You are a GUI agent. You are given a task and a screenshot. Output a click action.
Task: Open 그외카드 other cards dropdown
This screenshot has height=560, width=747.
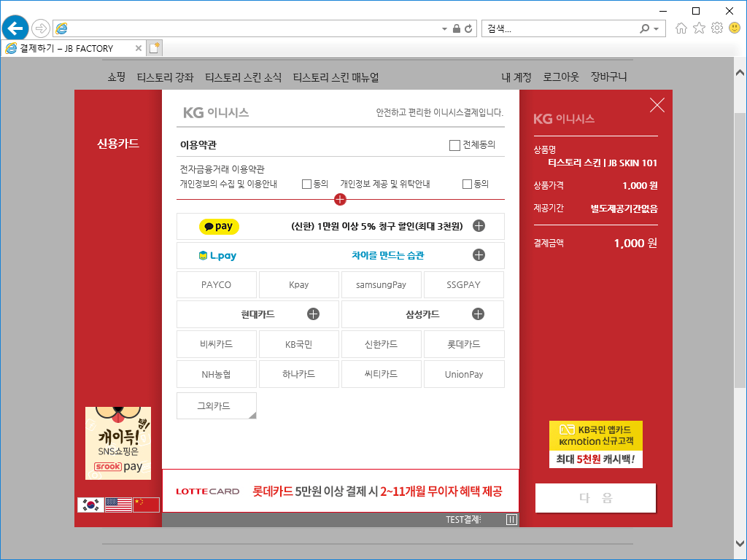point(216,405)
